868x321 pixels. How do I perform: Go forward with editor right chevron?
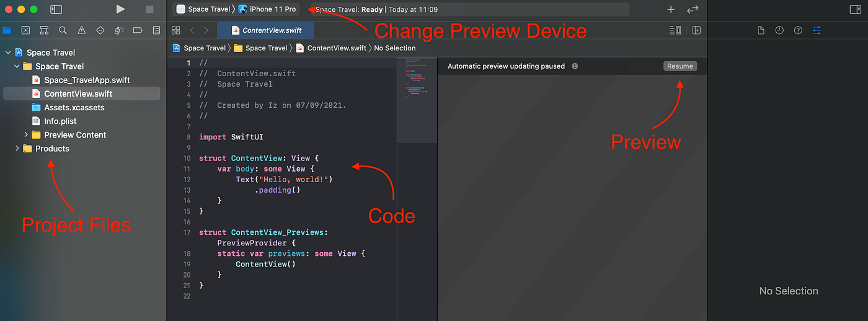pos(206,30)
